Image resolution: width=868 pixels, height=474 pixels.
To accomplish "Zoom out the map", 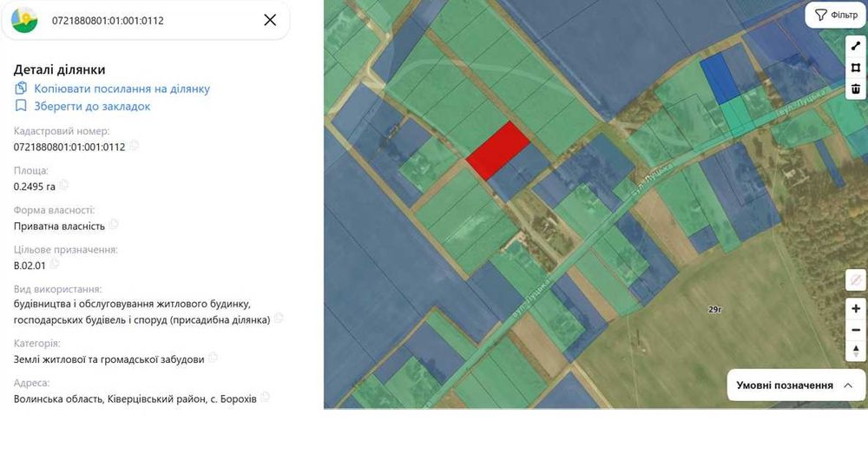I will pos(856,330).
